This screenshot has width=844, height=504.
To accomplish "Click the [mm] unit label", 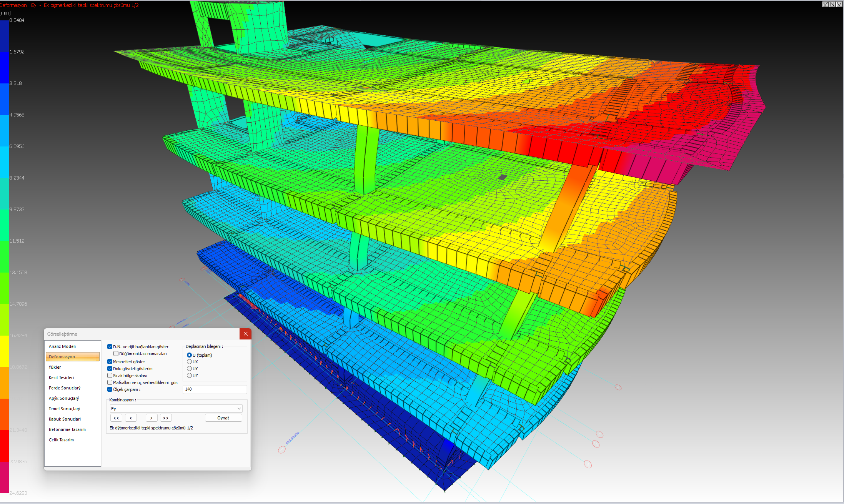I will pos(5,13).
